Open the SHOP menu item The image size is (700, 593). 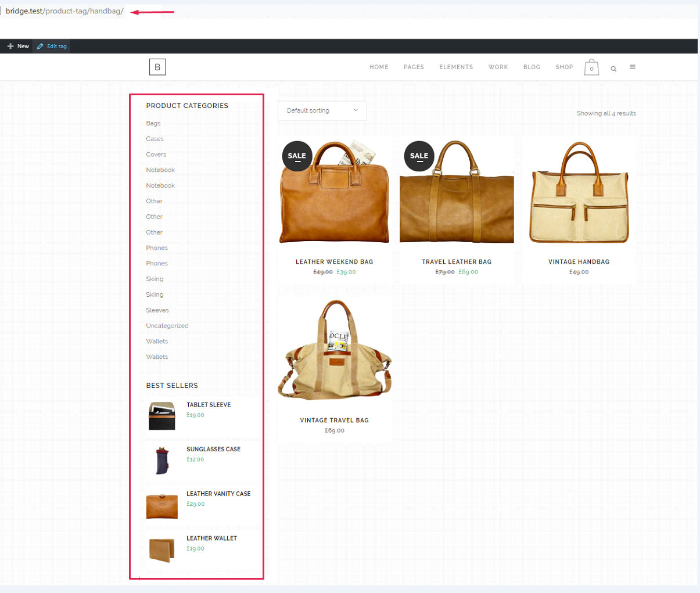[564, 67]
